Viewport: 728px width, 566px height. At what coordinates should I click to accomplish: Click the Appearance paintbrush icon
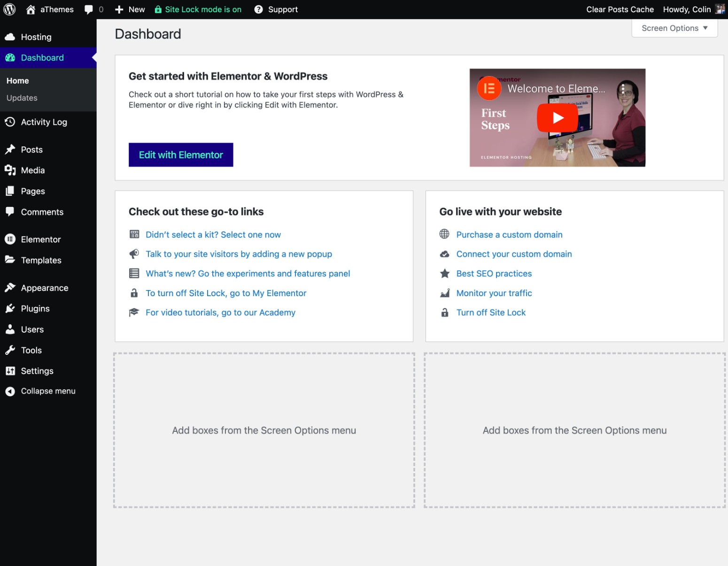pos(10,288)
